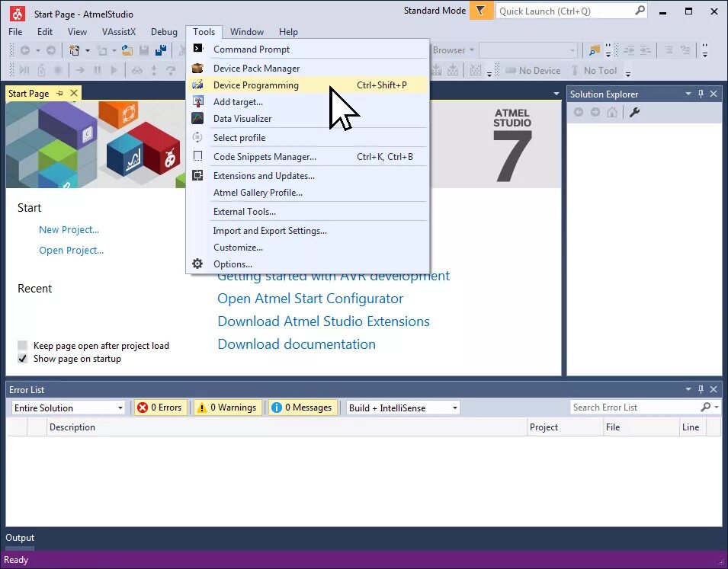The width and height of the screenshot is (728, 569).
Task: Click the Download documentation link
Action: tap(297, 344)
